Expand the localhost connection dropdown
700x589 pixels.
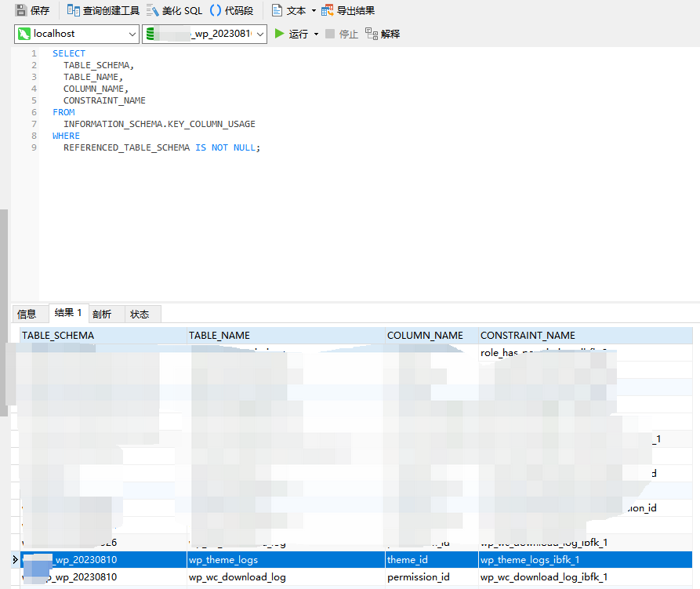132,34
